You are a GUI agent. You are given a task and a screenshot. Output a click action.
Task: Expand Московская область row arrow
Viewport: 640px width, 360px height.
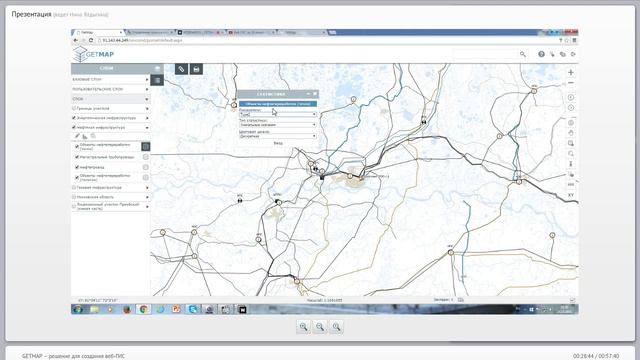tap(147, 197)
